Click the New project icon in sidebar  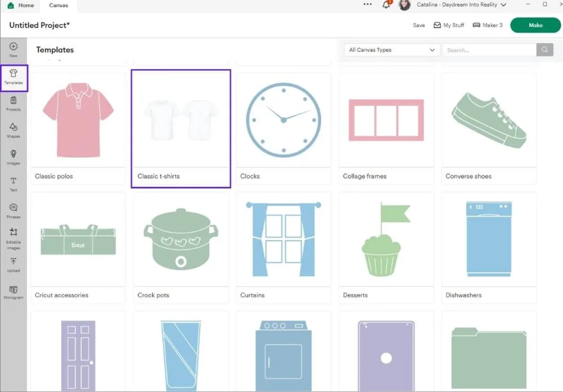14,50
